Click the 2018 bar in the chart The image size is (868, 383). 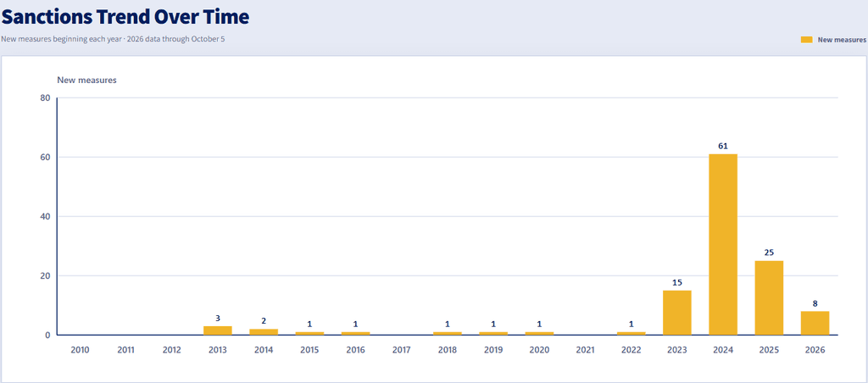tap(448, 333)
